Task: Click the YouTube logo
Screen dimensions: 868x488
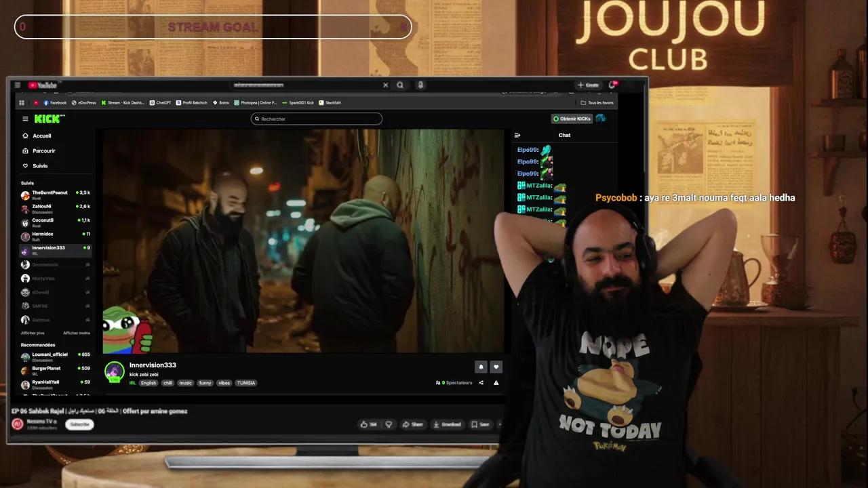Action: (43, 85)
